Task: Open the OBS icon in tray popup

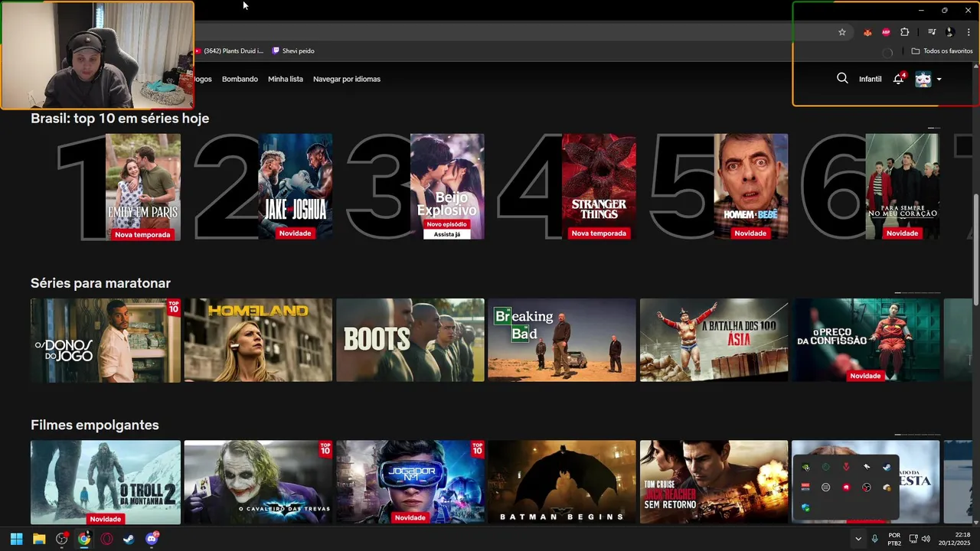Action: click(867, 487)
